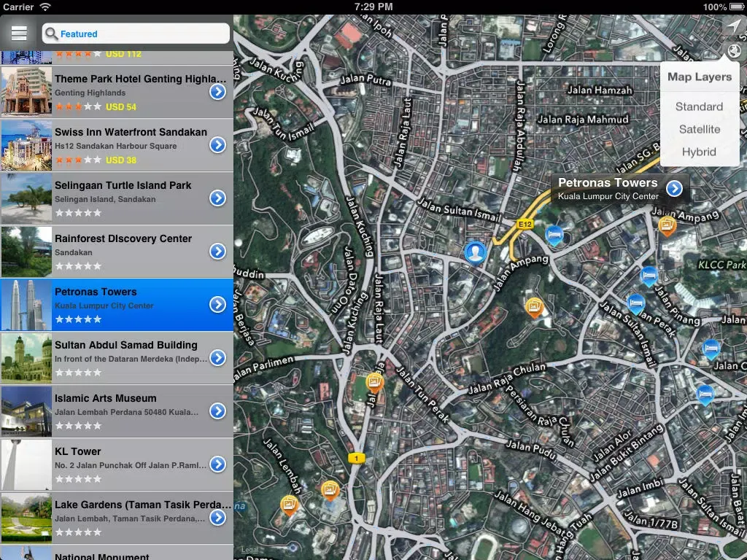
Task: Tap the globe map layers icon
Action: coord(734,50)
